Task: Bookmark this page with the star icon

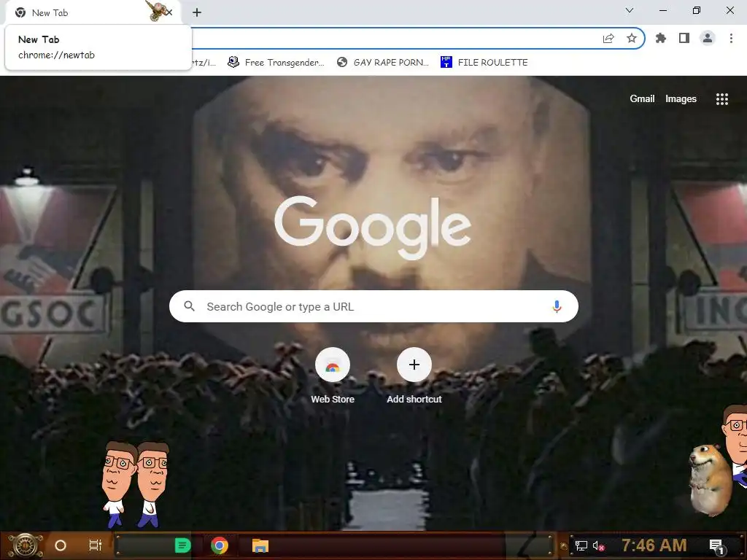Action: 632,38
